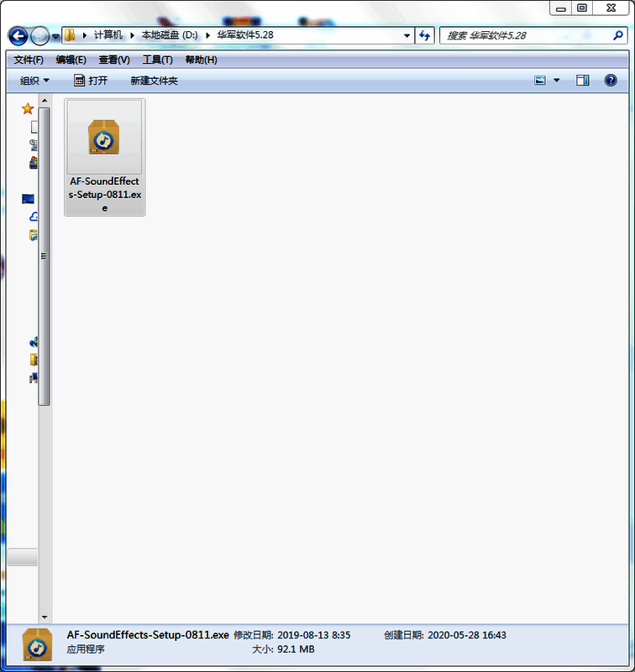Click the search 华军软件5.28 input field
The image size is (635, 672).
click(525, 36)
